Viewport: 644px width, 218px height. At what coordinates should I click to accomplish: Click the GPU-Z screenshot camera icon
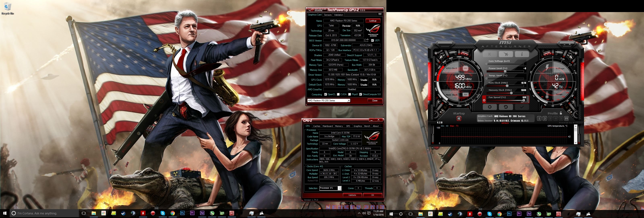(x=380, y=14)
